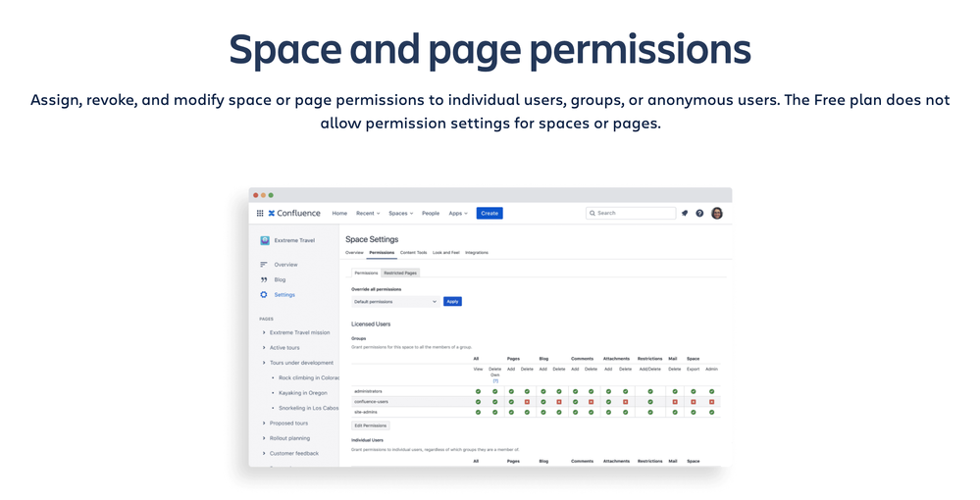Switch to Look and Feel tab
Viewport: 980px width, 500px height.
point(446,253)
